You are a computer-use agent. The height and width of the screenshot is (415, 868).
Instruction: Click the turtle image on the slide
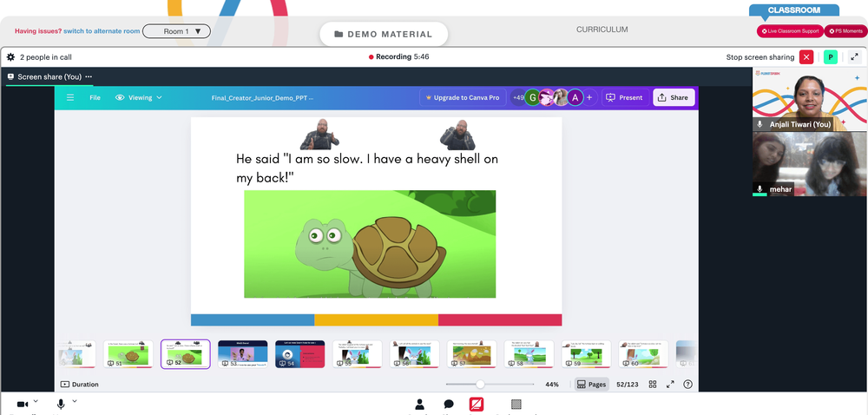tap(370, 244)
